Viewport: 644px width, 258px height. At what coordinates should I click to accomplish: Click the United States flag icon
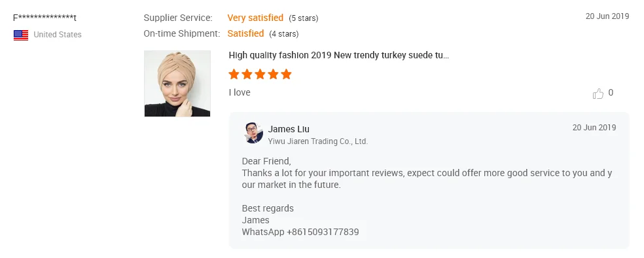21,35
